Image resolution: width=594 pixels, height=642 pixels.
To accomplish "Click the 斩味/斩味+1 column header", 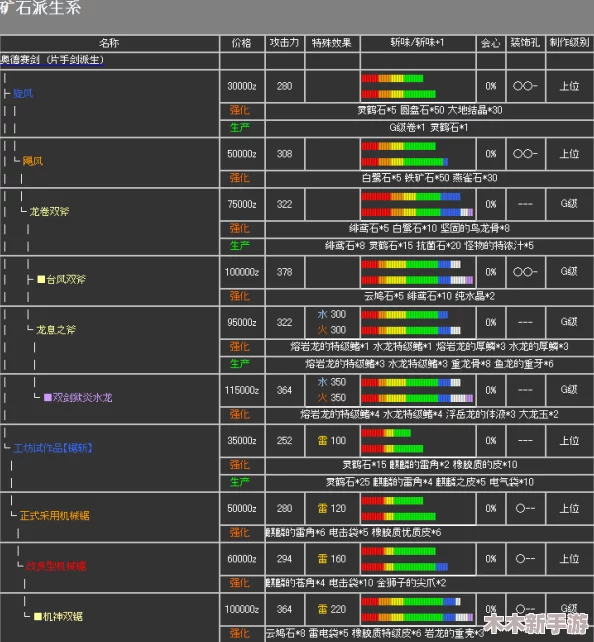I will (x=418, y=43).
